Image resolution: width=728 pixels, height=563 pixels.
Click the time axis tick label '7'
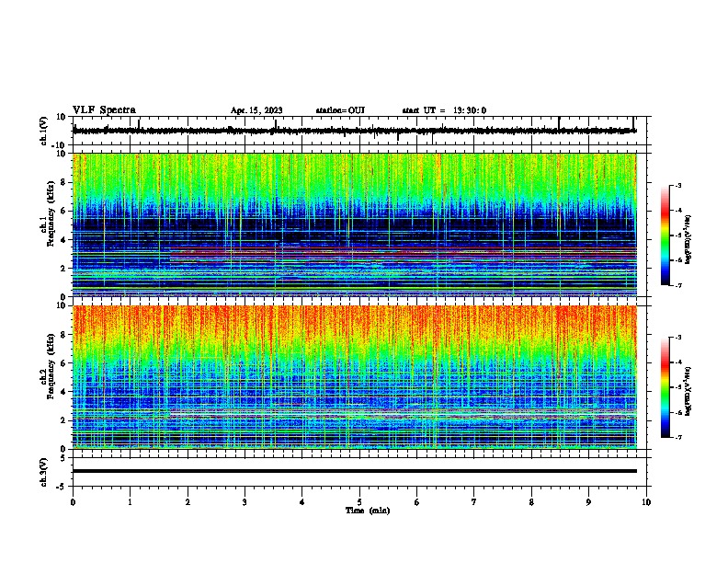pyautogui.click(x=474, y=502)
